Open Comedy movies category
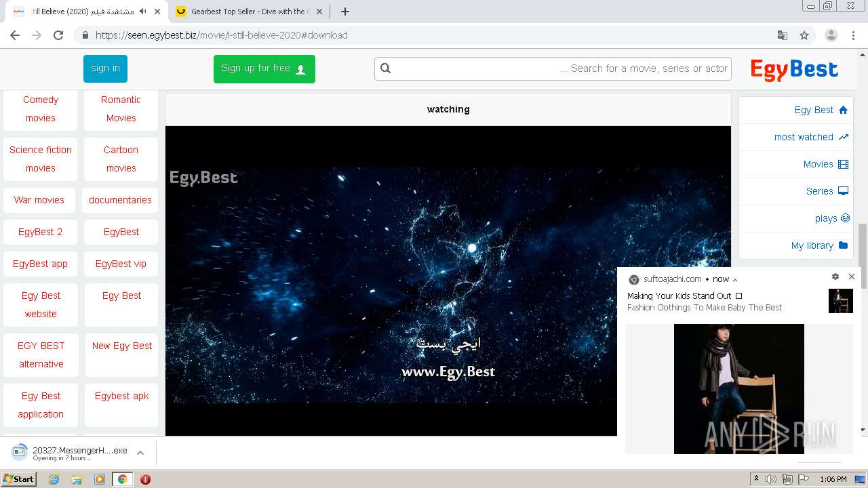Screen dimensions: 868x488 pyautogui.click(x=41, y=108)
